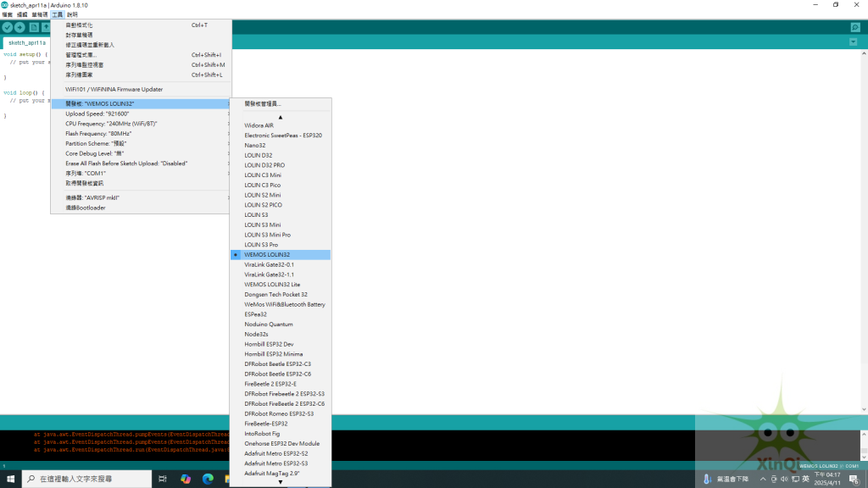Click the Upload (right arrow) toolbar button
Image resolution: width=868 pixels, height=488 pixels.
(20, 27)
